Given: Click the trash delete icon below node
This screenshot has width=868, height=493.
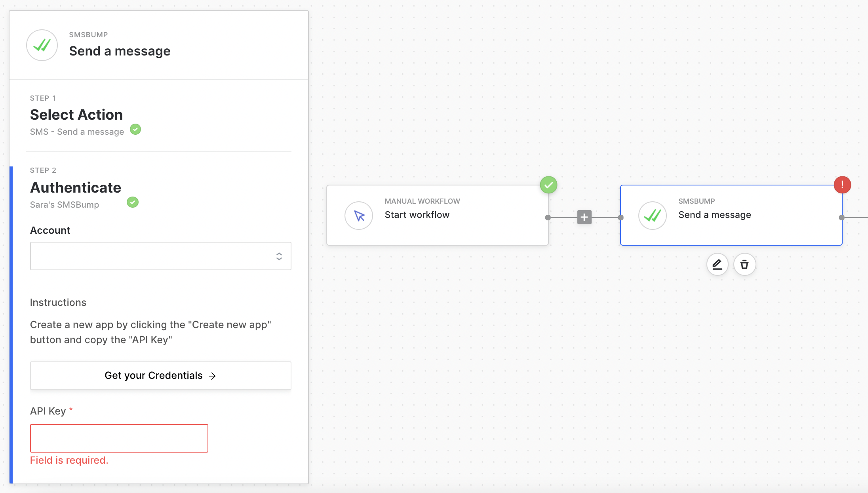Looking at the screenshot, I should point(744,264).
